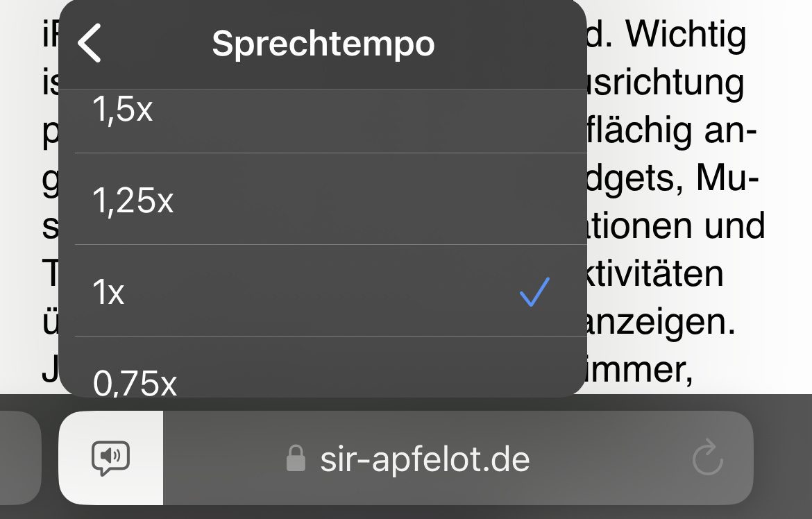The width and height of the screenshot is (812, 519).
Task: Select the 1,5x speech speed
Action: [x=122, y=111]
